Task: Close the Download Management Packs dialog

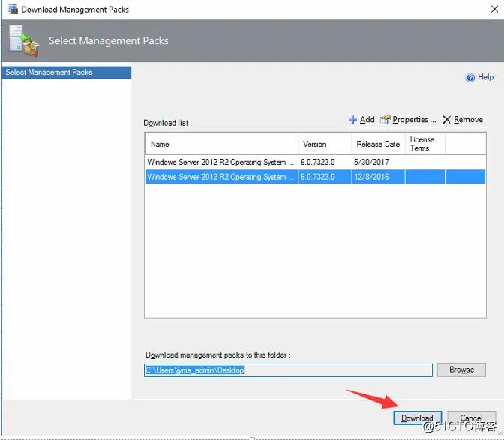Action: [495, 9]
